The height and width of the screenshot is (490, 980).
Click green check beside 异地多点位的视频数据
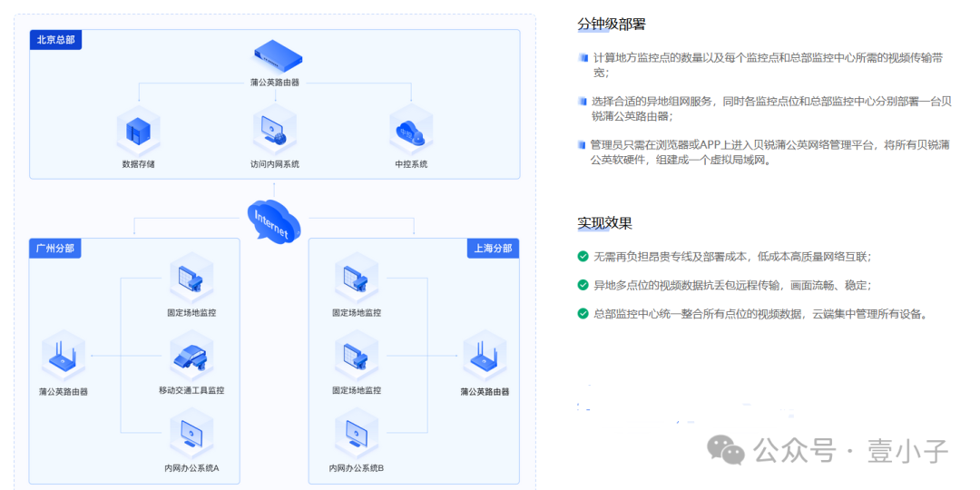coord(583,285)
